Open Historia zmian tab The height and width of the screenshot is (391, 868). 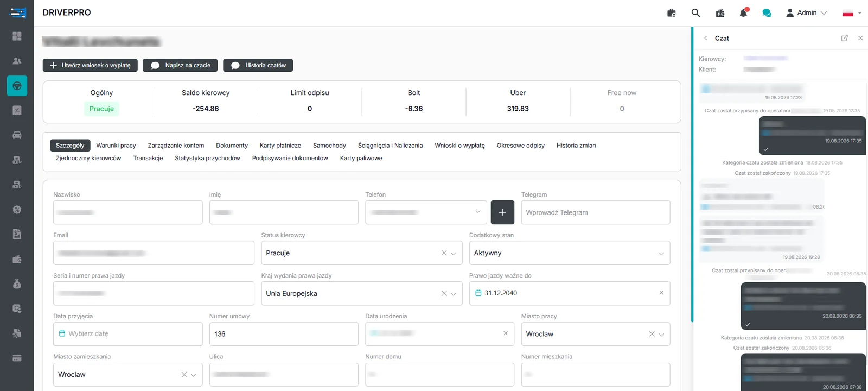pyautogui.click(x=576, y=146)
